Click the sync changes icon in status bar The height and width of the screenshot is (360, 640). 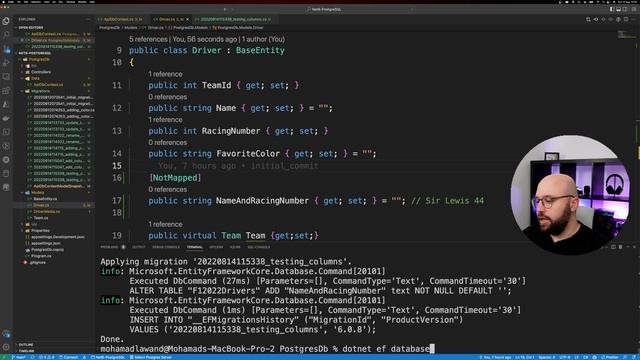pos(32,357)
